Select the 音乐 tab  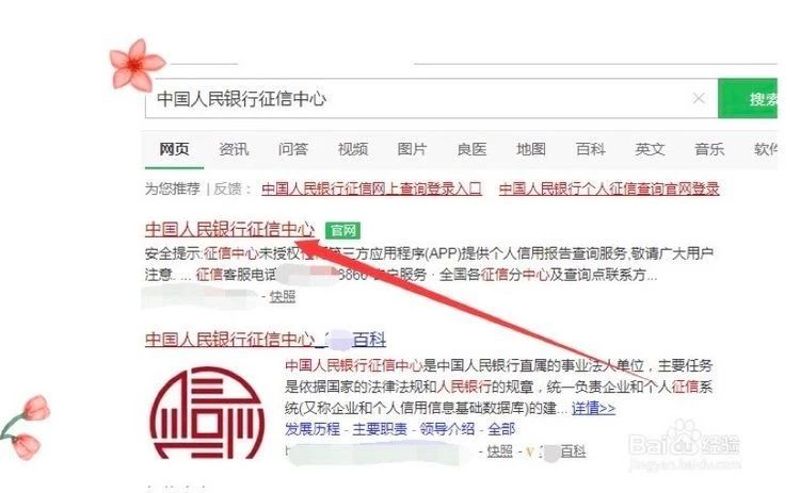[709, 150]
